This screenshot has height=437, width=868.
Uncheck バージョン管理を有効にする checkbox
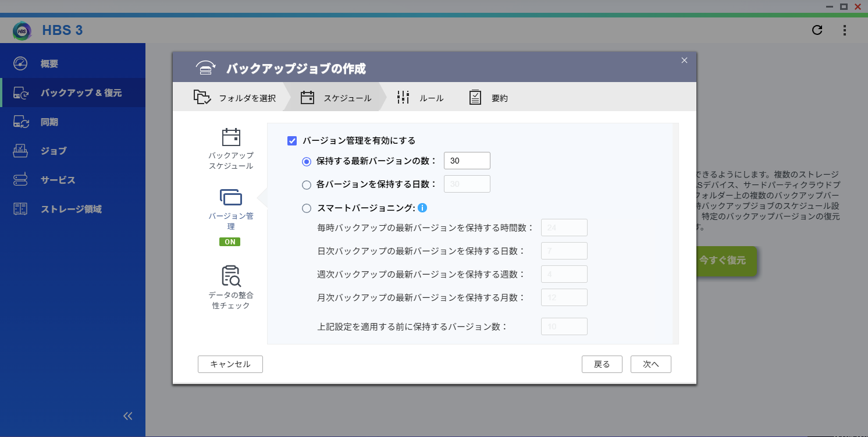tap(292, 141)
